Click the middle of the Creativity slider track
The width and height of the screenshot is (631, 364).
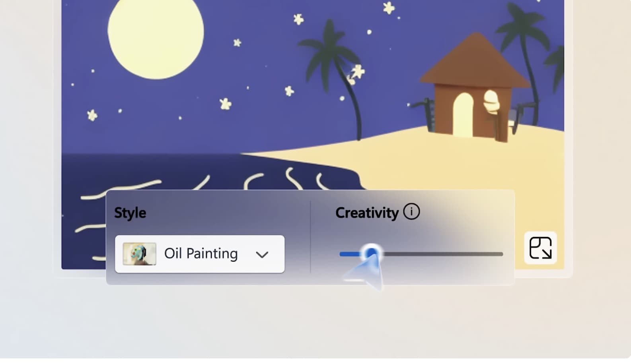[421, 254]
